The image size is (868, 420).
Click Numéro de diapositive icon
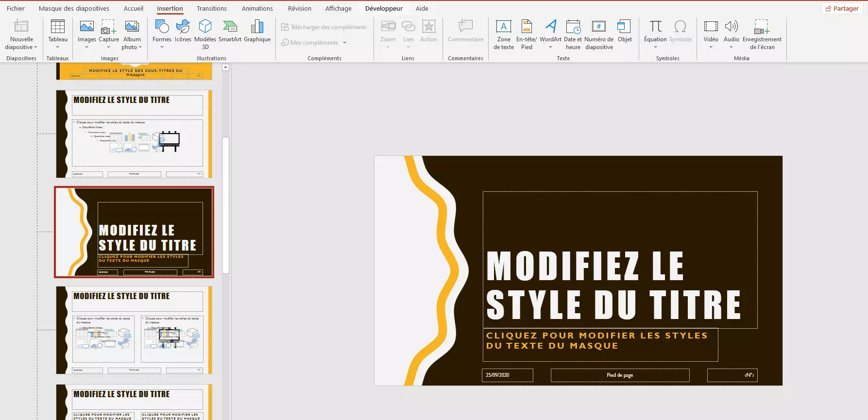[599, 26]
